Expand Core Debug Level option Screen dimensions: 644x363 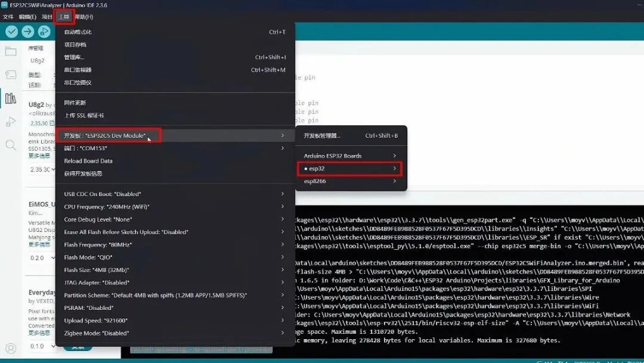(175, 219)
